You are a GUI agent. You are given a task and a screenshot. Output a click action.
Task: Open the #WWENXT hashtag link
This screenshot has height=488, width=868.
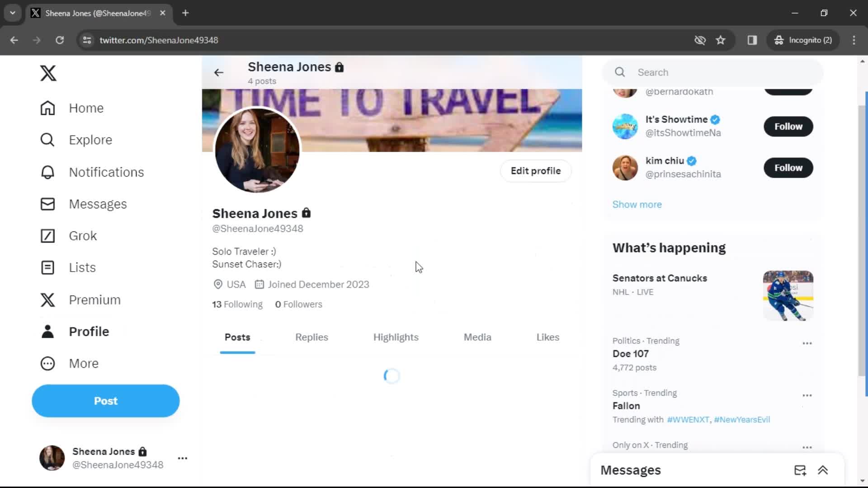pos(688,419)
